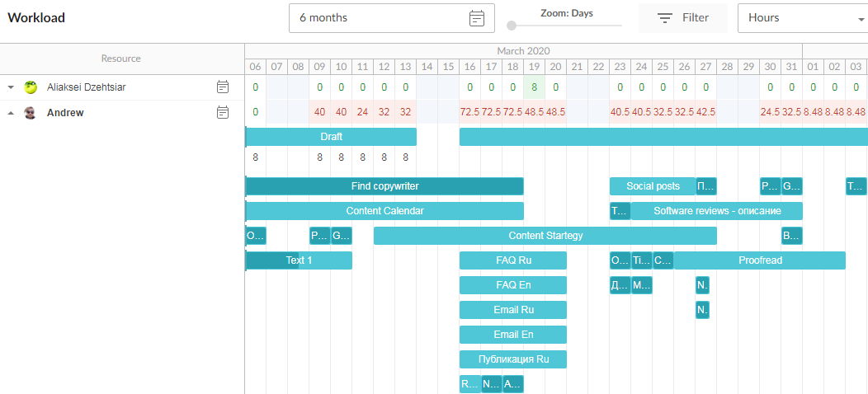Click the filter lines icon
The image size is (868, 394).
click(664, 18)
